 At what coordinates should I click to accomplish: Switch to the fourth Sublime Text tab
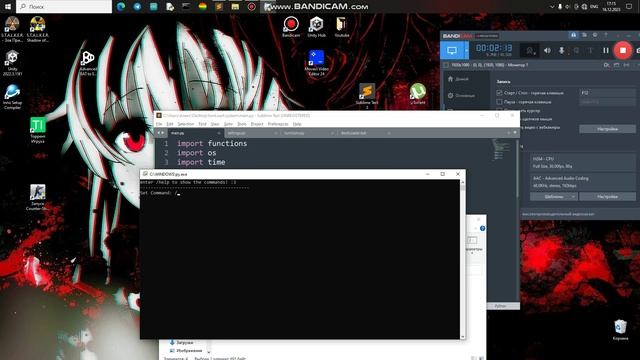[x=364, y=133]
